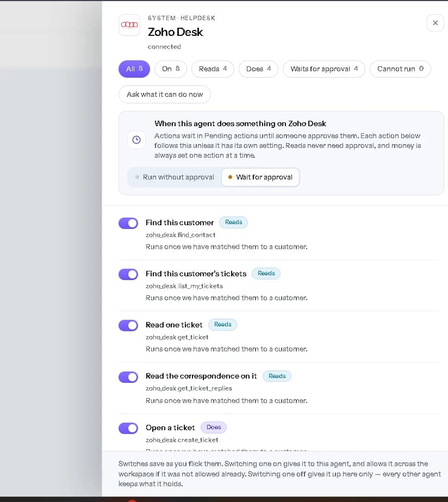
Task: Click Ask what it can do now
Action: 165,95
